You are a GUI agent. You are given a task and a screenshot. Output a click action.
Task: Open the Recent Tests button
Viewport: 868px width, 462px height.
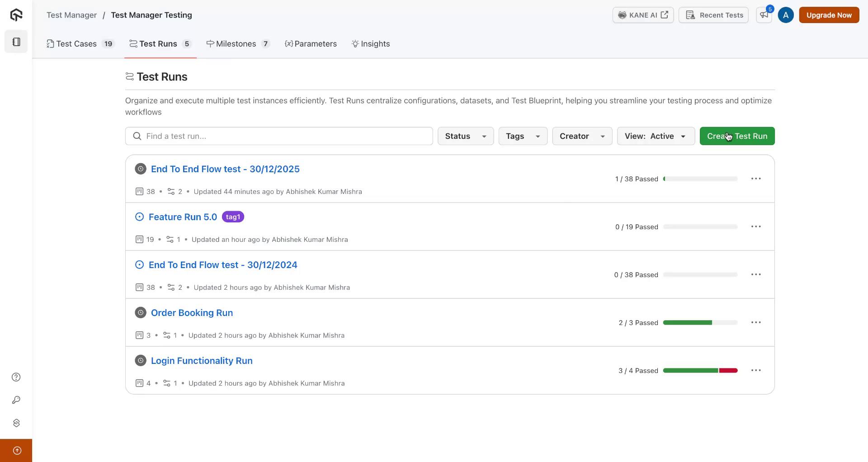713,15
